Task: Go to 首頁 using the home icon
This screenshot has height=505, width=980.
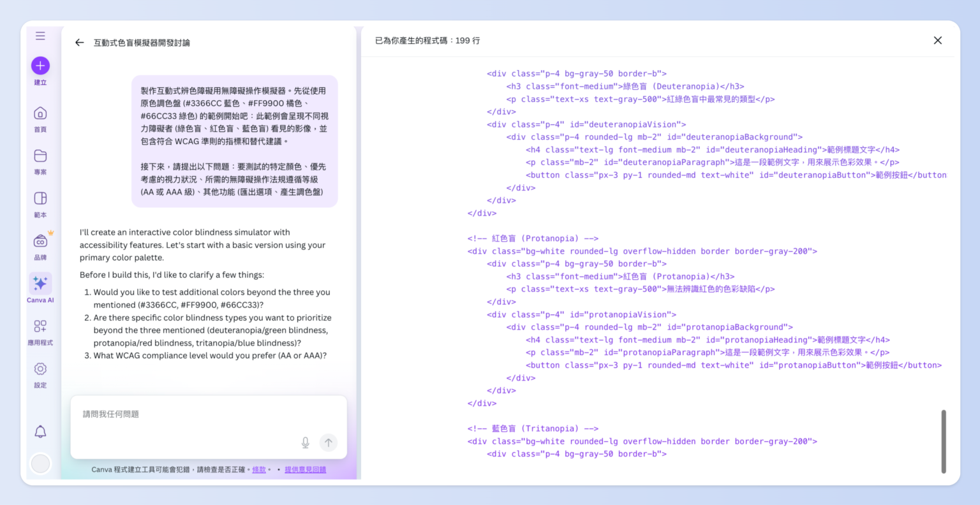Action: 40,113
